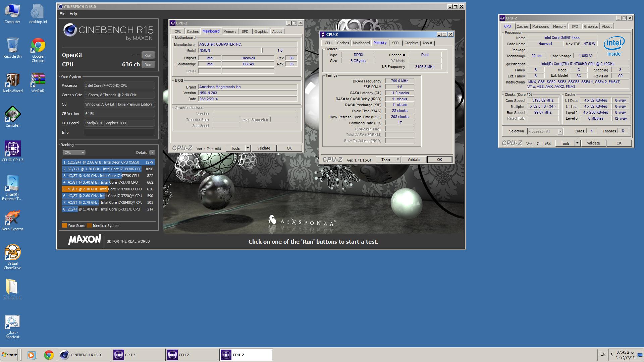
Task: Click Validate in the rightmost CPU-Z window
Action: point(593,143)
